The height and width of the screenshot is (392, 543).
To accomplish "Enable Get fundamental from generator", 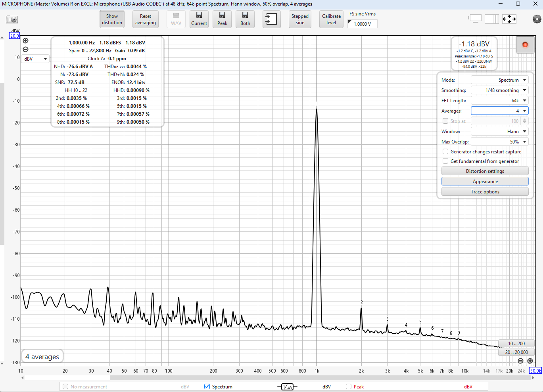I will [445, 161].
